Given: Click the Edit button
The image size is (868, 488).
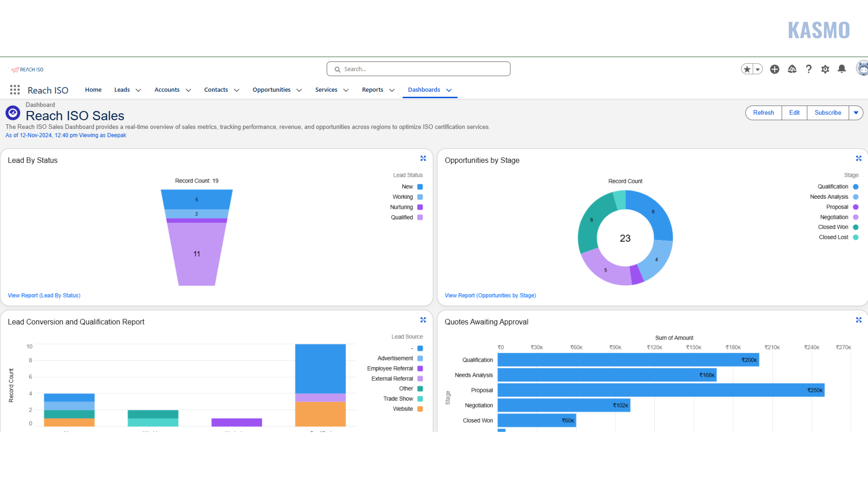Looking at the screenshot, I should coord(794,113).
